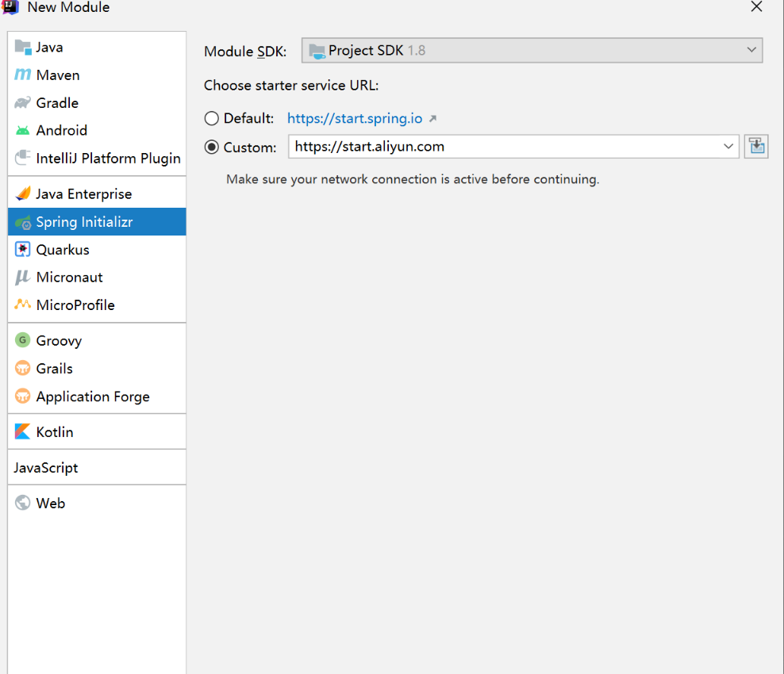Select the Default starter URL radio button

(212, 118)
